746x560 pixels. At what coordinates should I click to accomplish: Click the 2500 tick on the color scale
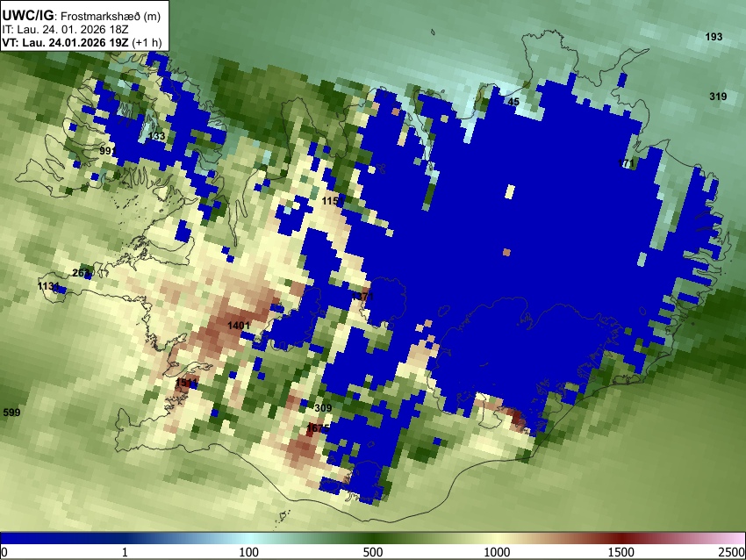(732, 552)
